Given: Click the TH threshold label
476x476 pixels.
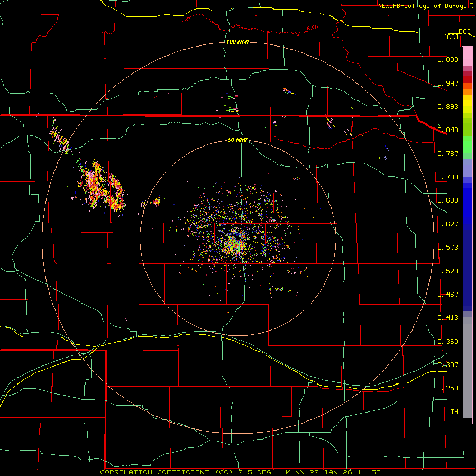Looking at the screenshot, I should tap(454, 412).
